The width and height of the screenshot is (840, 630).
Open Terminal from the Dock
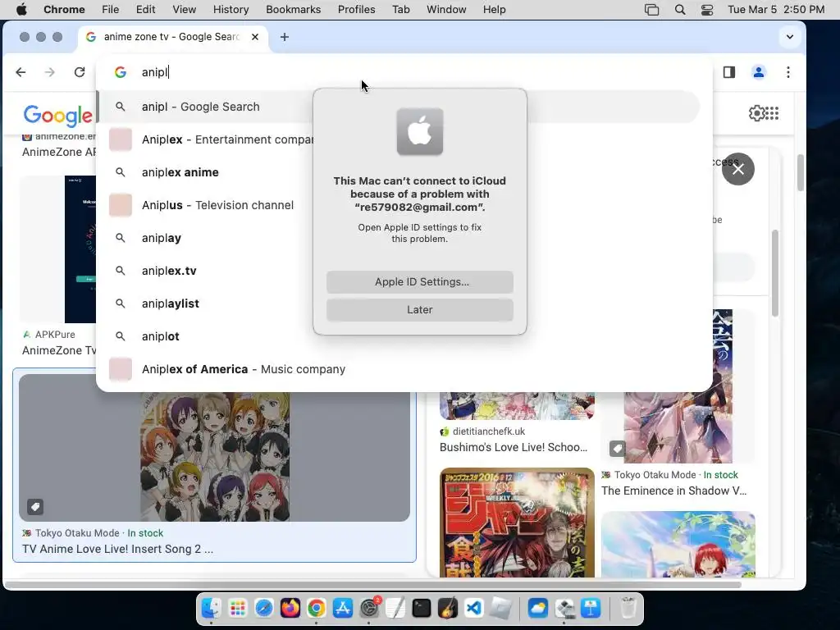pos(422,609)
